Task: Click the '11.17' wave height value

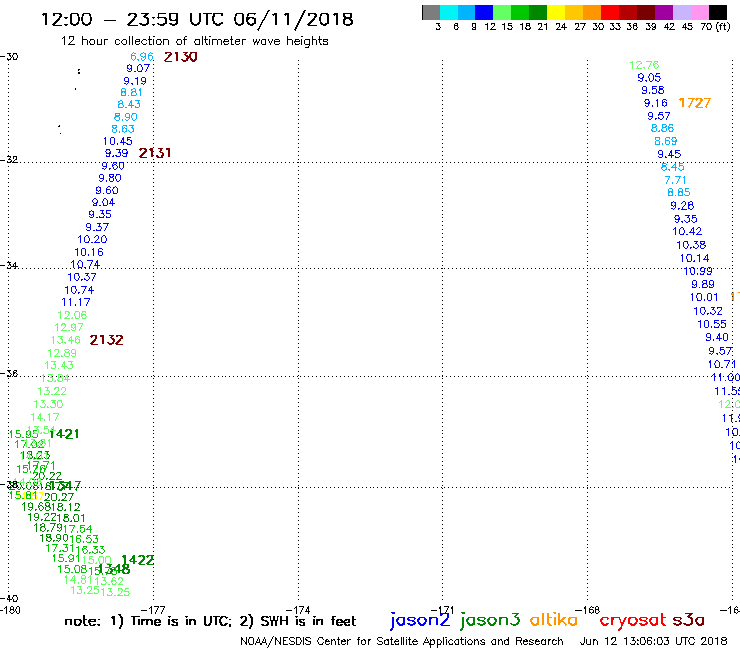Action: coord(76,302)
